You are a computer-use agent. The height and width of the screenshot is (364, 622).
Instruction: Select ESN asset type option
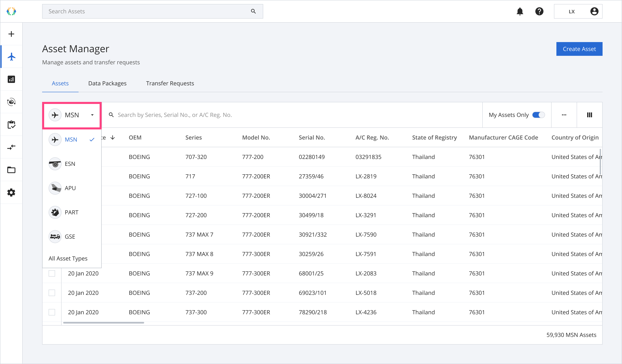(x=72, y=164)
